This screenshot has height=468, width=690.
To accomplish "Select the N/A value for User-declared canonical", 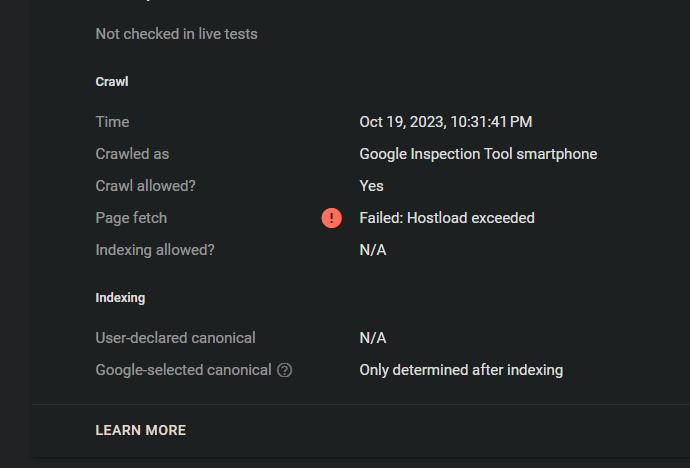I will [373, 338].
